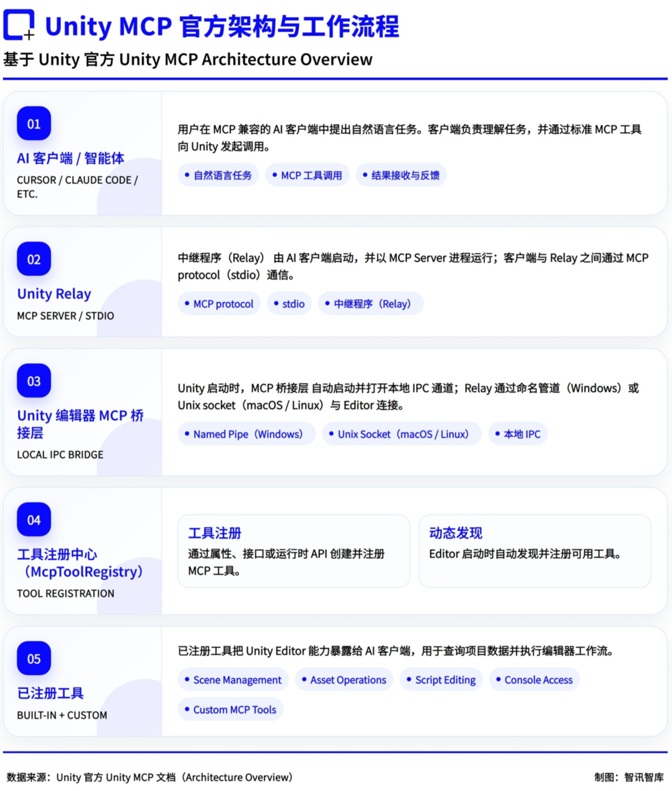The image size is (672, 791).
Task: Click the 04 step number badge
Action: 34,520
